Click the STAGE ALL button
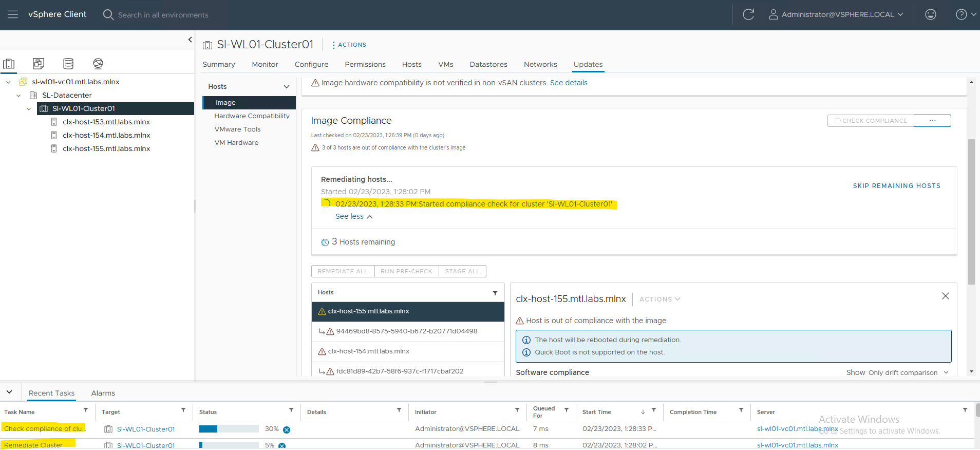980x450 pixels. click(462, 271)
